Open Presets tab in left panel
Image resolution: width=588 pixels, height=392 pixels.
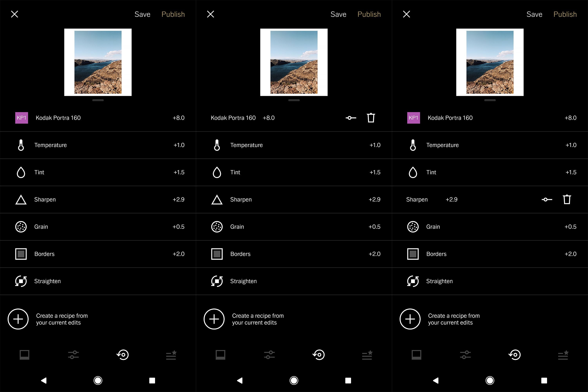point(24,355)
